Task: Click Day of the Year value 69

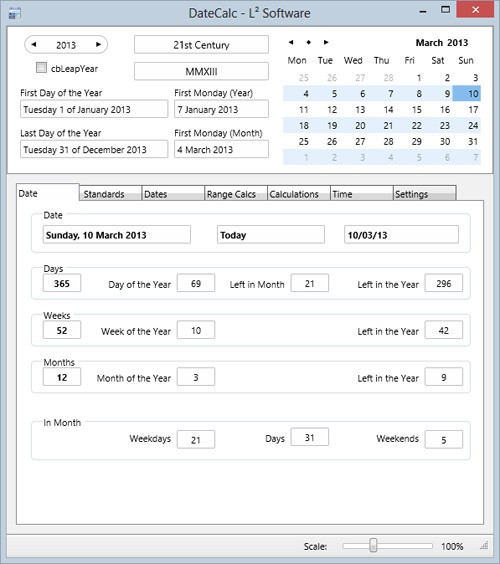Action: (x=196, y=283)
